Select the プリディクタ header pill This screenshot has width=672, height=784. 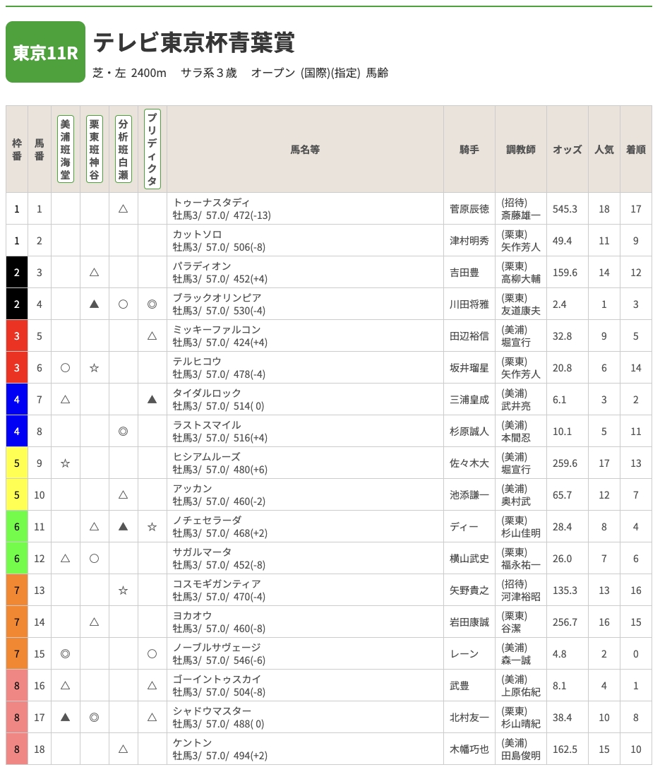(152, 149)
